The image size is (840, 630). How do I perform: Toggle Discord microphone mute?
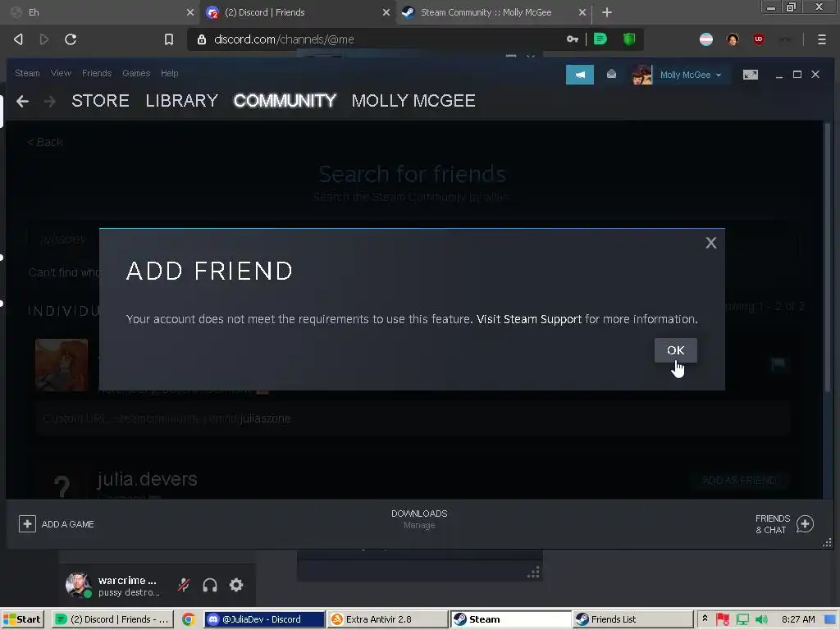pos(184,585)
